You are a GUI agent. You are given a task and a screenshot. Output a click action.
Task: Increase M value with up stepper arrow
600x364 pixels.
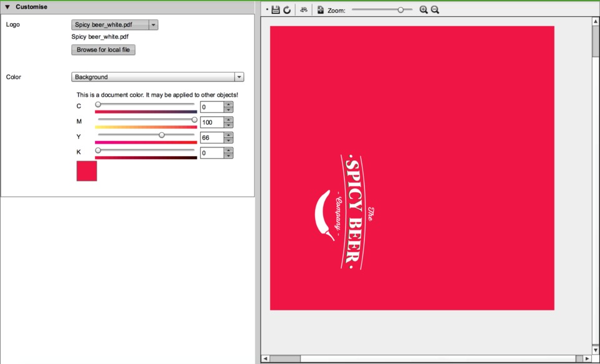[x=229, y=120]
